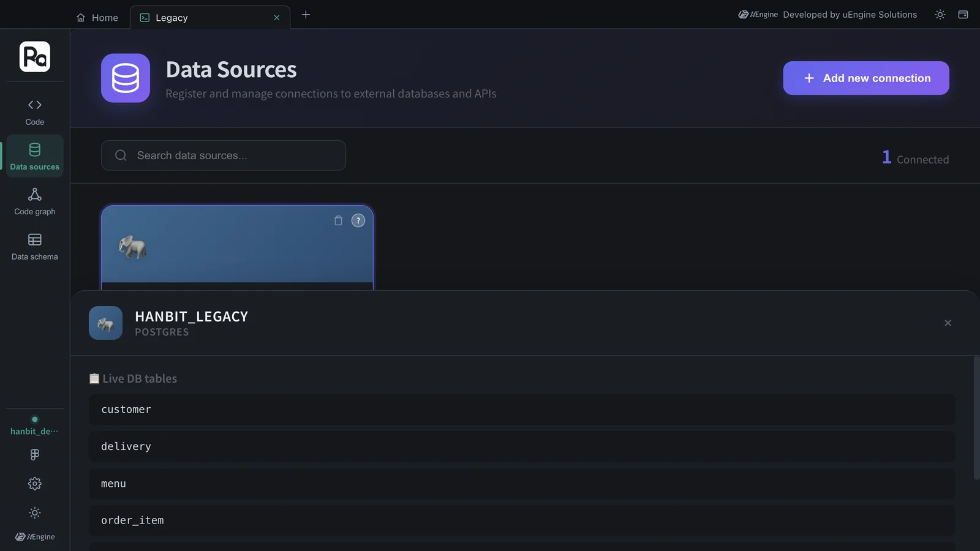Click the uEngine logo in top bar

(x=758, y=15)
